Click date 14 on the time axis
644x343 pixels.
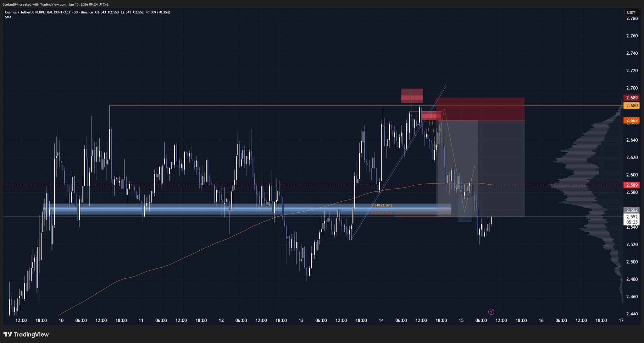(381, 320)
